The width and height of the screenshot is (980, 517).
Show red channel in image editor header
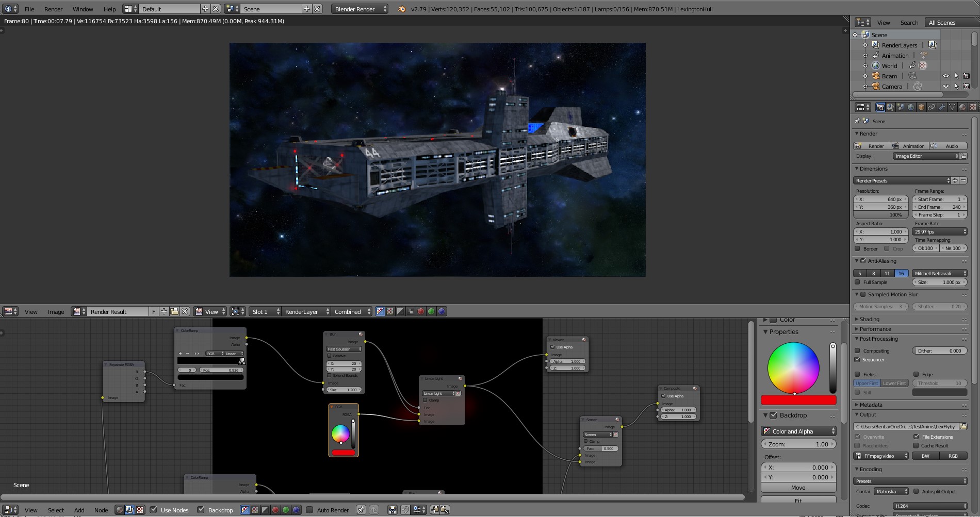(421, 311)
